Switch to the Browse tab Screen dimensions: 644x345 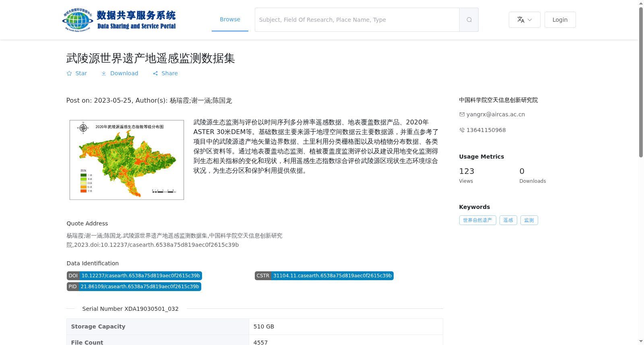click(230, 19)
